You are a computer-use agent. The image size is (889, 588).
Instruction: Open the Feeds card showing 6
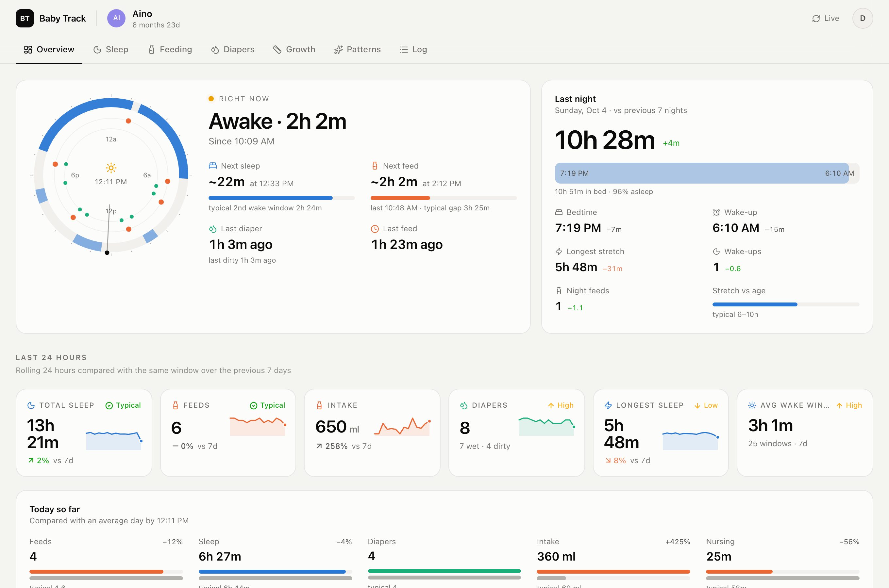click(228, 433)
